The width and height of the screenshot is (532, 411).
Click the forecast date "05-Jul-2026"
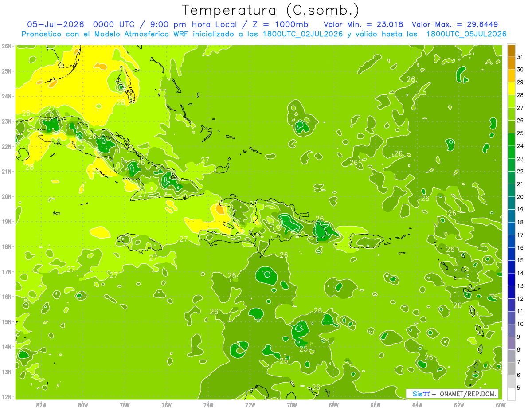point(55,24)
